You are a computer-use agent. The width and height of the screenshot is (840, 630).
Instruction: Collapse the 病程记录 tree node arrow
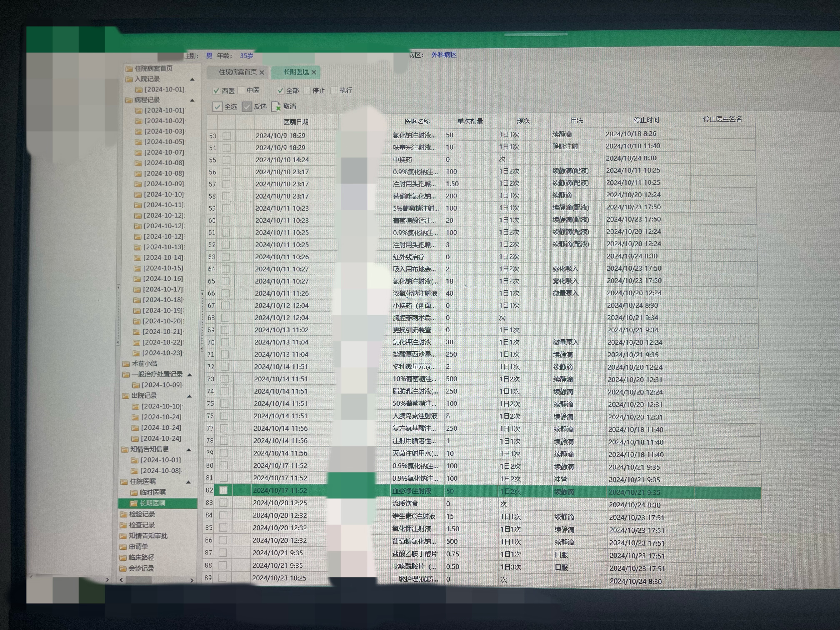(192, 100)
